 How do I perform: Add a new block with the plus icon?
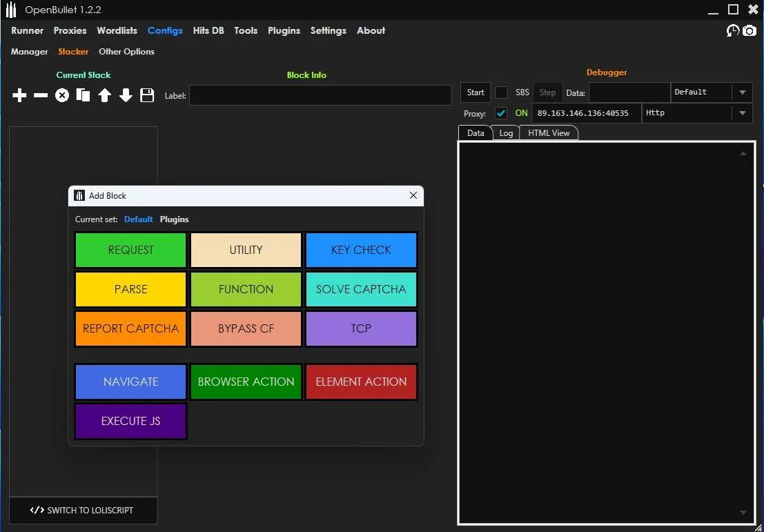[x=19, y=95]
